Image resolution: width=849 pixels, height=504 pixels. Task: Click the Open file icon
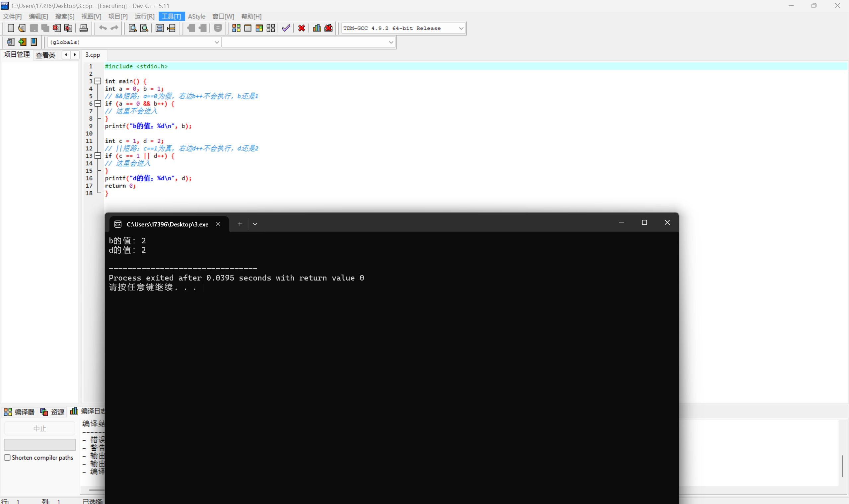pyautogui.click(x=22, y=28)
